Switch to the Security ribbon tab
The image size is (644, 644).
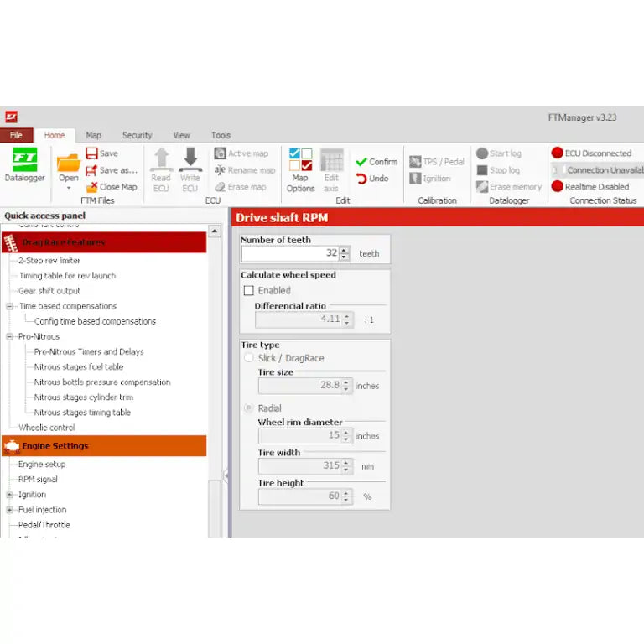pyautogui.click(x=137, y=135)
